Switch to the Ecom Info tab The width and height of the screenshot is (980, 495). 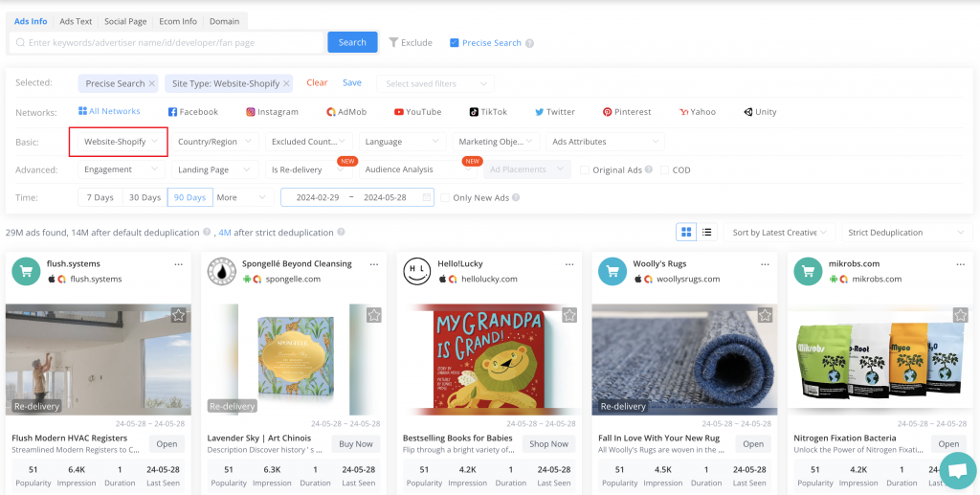(178, 21)
